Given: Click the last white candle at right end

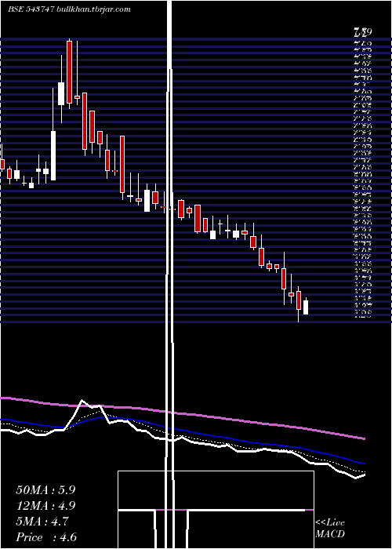Looking at the screenshot, I should point(306,307).
